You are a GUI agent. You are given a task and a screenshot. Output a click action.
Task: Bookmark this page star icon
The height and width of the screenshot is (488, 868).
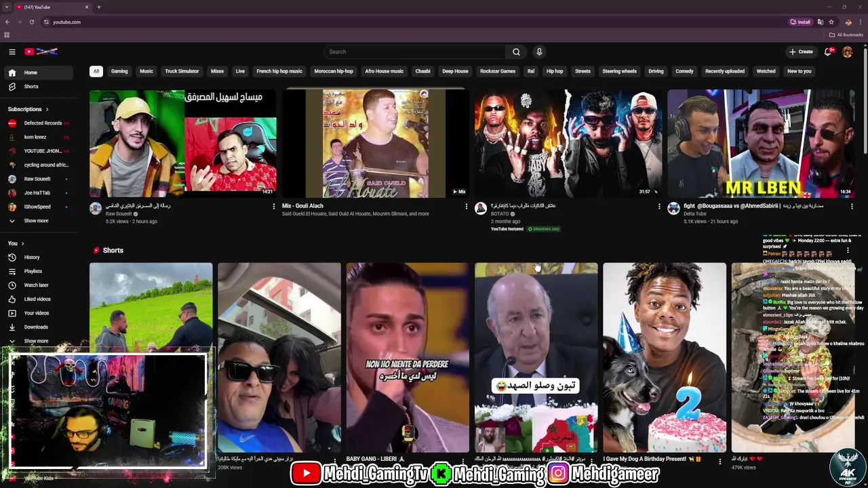click(x=831, y=22)
